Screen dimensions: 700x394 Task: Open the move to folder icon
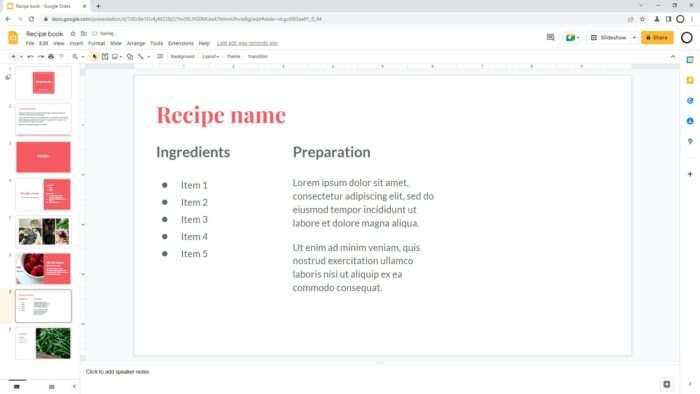pos(83,34)
